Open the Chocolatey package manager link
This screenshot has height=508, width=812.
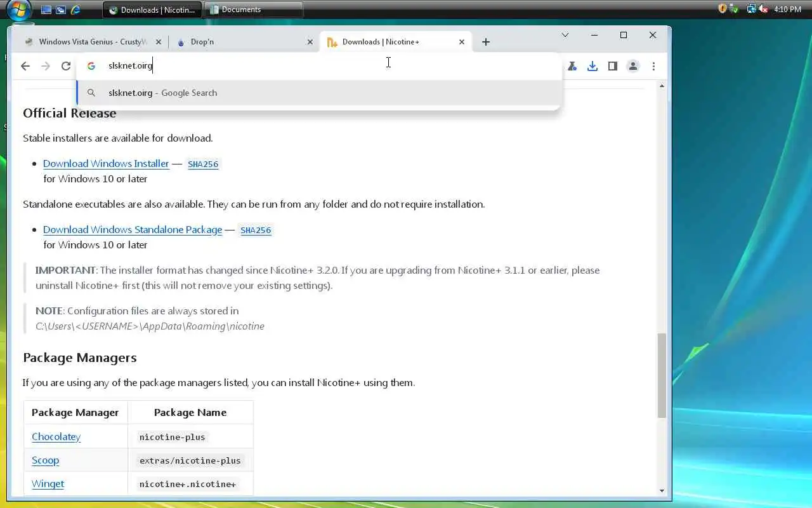click(56, 436)
